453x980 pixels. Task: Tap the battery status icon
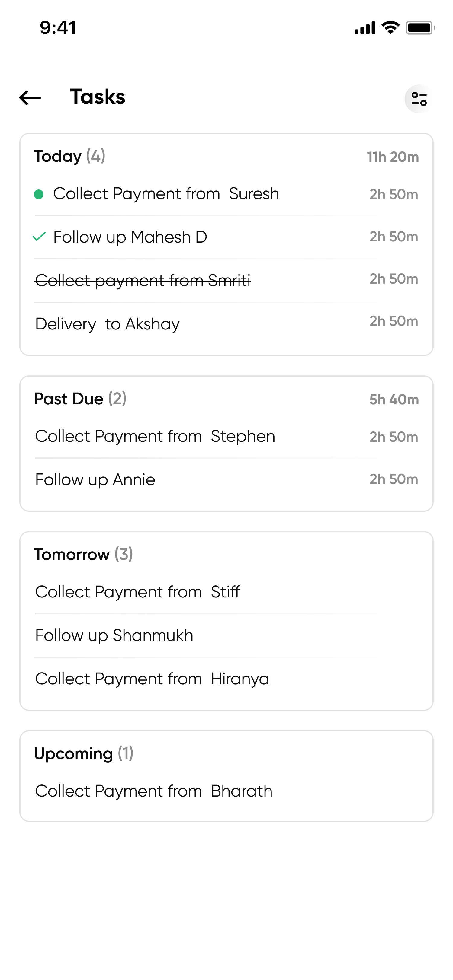click(420, 28)
